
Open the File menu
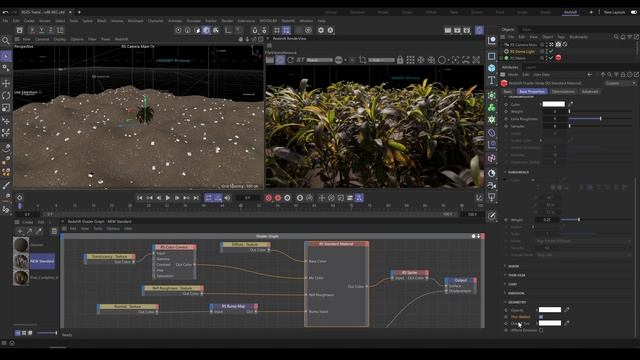5,21
